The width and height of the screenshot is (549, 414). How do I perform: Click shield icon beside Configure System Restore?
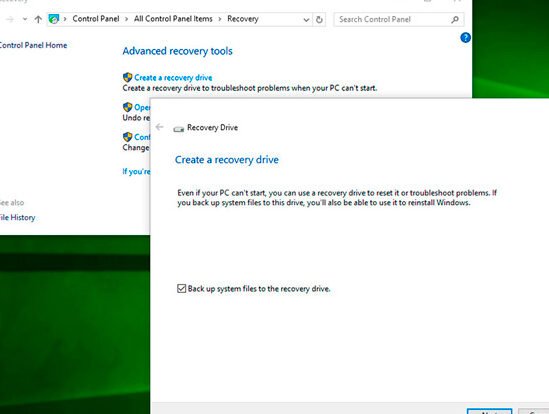[127, 137]
